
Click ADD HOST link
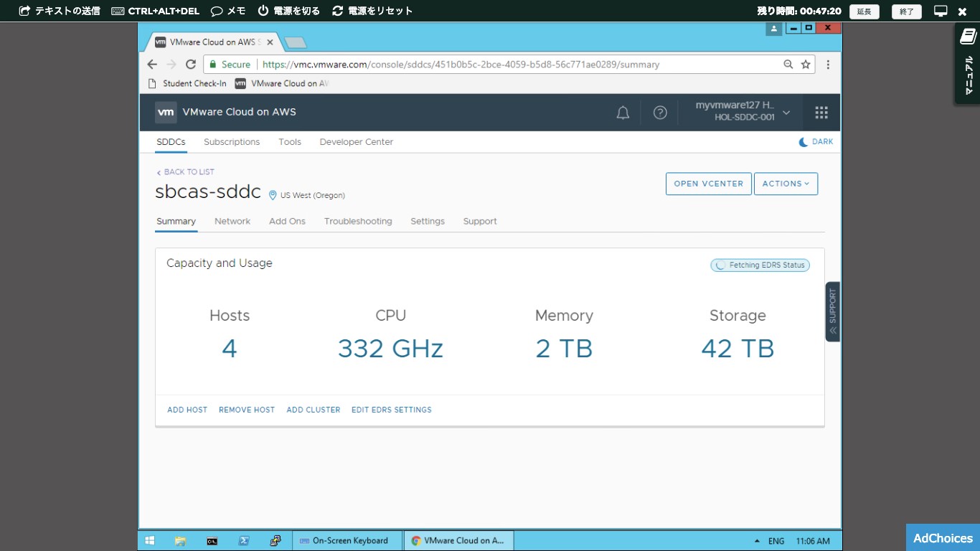click(x=187, y=410)
